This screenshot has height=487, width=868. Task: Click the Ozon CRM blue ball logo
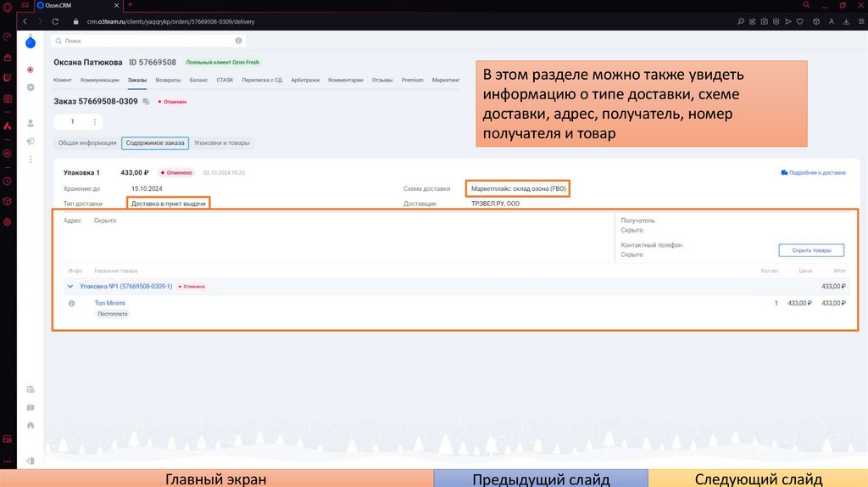click(x=31, y=42)
